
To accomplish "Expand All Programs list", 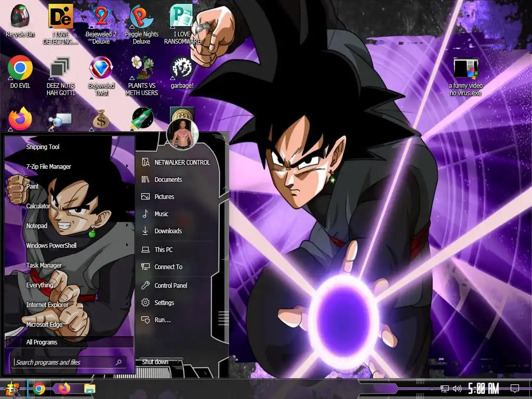I will pyautogui.click(x=69, y=342).
